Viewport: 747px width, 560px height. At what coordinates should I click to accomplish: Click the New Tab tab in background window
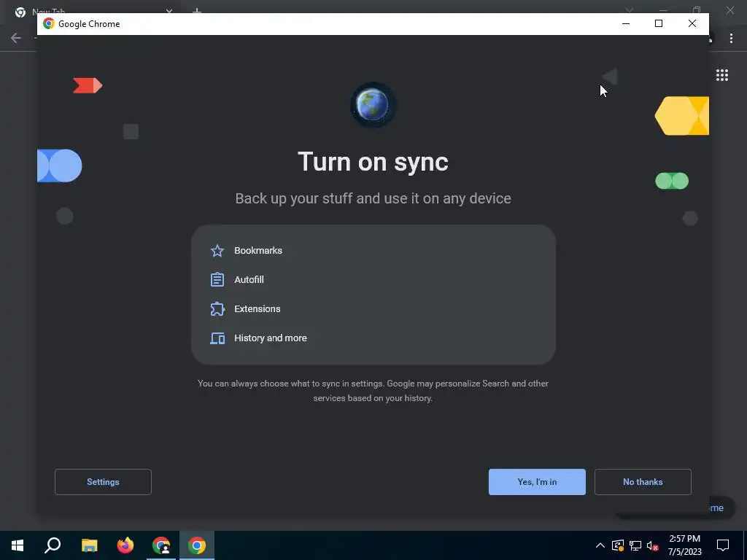90,10
